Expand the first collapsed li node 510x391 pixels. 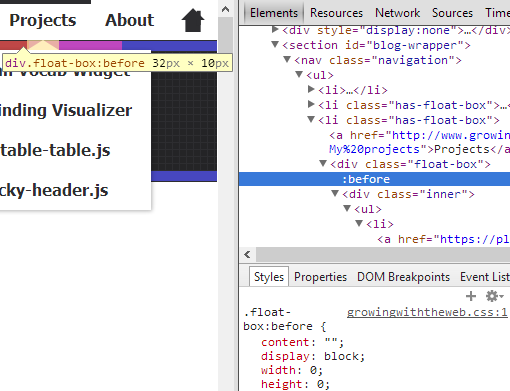pyautogui.click(x=311, y=89)
